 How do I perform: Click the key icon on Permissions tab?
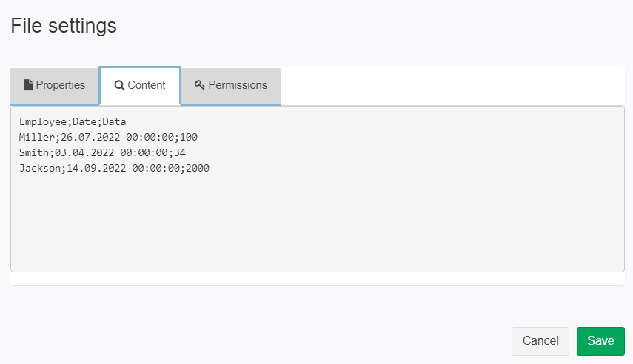(x=199, y=85)
